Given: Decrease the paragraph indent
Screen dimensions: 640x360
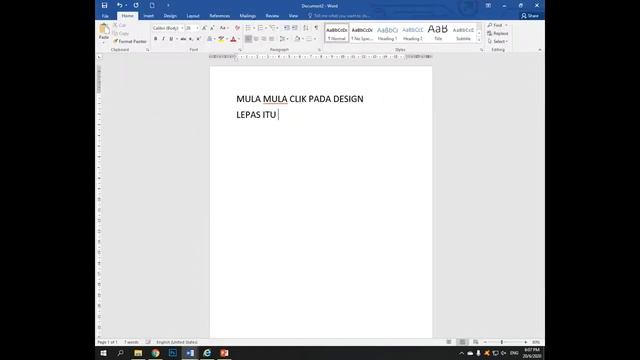Looking at the screenshot, I should click(x=287, y=28).
